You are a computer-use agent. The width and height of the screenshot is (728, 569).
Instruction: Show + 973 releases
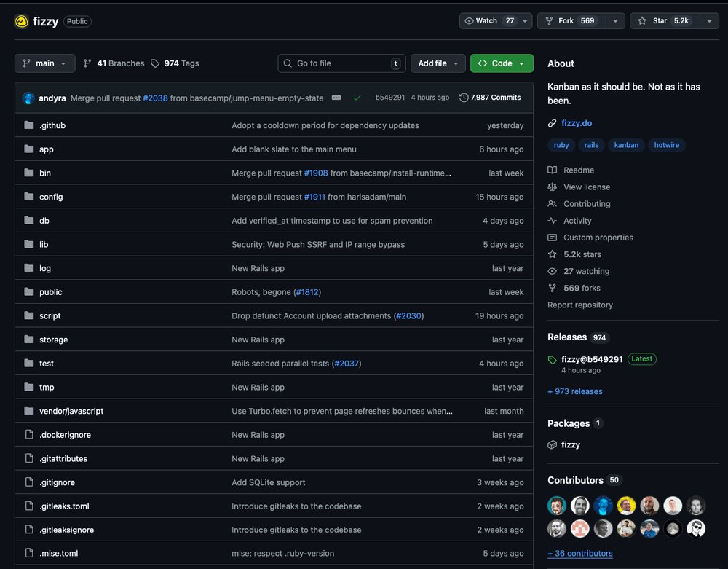coord(575,391)
